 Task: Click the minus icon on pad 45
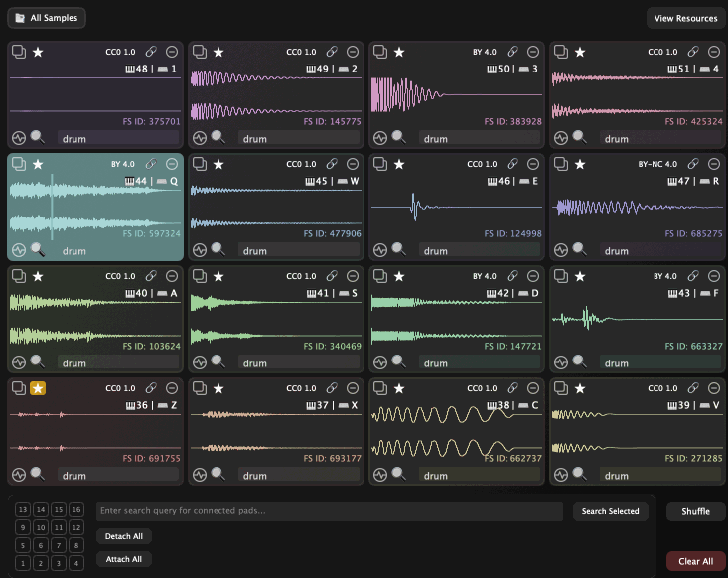(x=353, y=164)
